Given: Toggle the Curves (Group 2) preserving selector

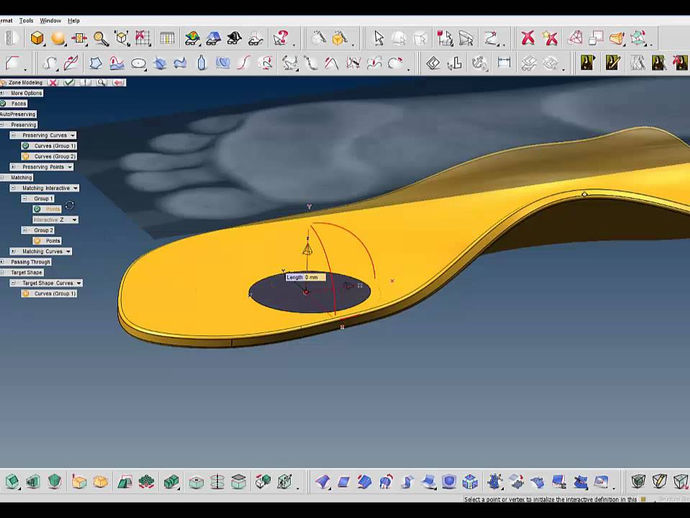Looking at the screenshot, I should tap(26, 156).
